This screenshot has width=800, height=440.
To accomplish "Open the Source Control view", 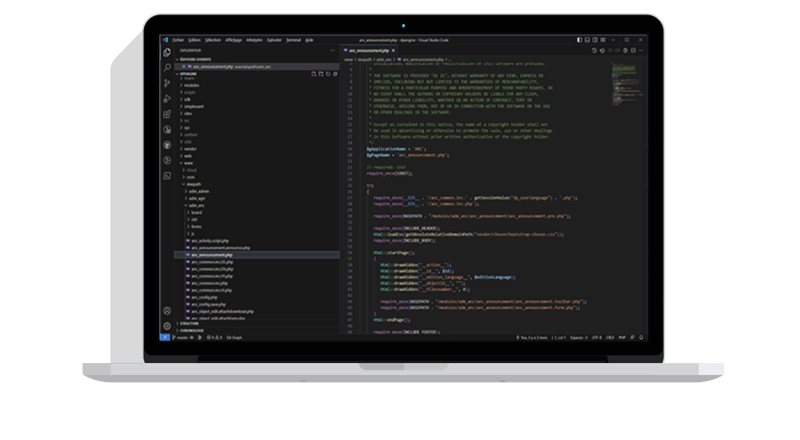I will (167, 83).
